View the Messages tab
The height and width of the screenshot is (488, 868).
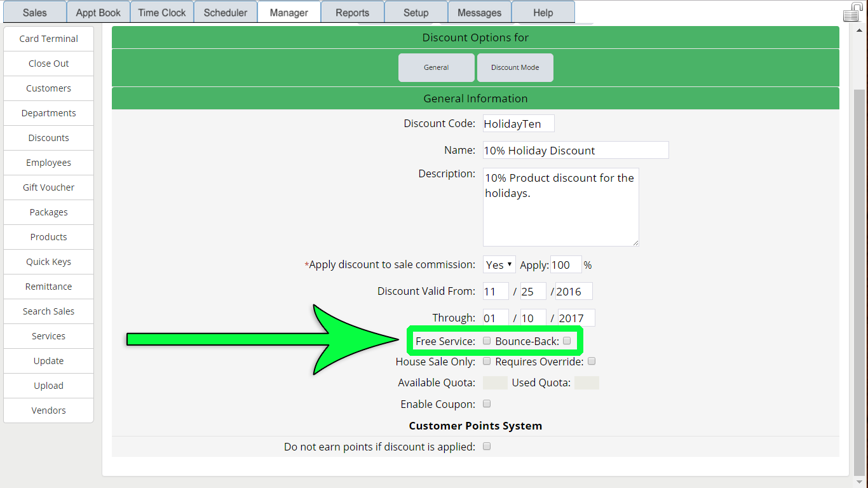[x=480, y=13]
